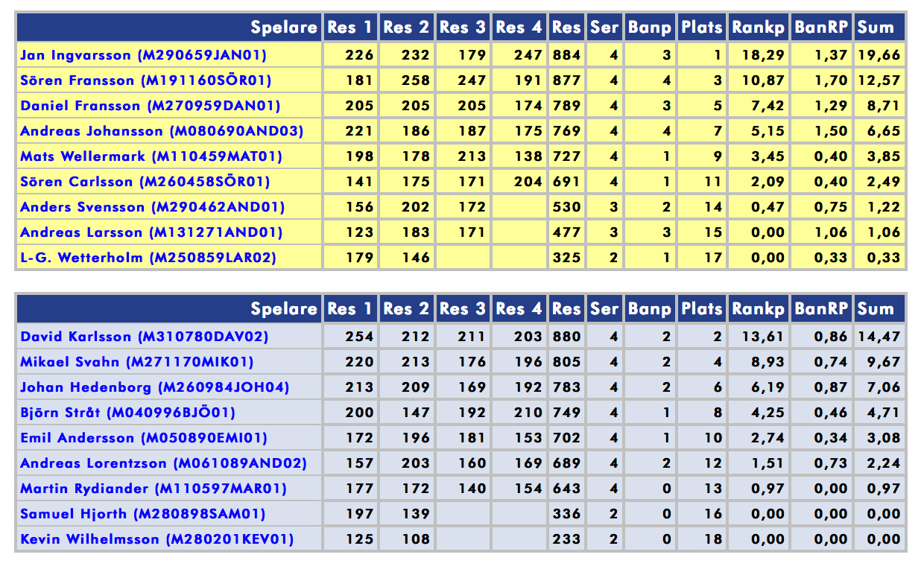This screenshot has width=924, height=575.
Task: Open Emil Andersson's player page
Action: 143,438
